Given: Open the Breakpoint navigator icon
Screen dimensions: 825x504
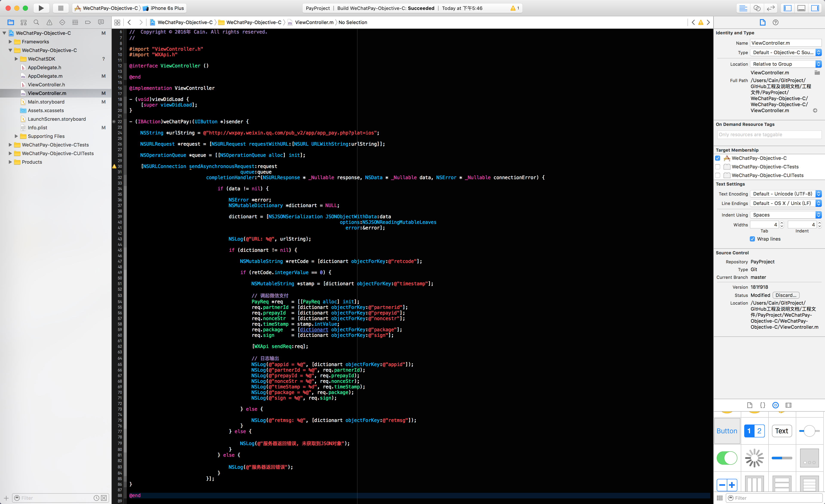Looking at the screenshot, I should pyautogui.click(x=88, y=22).
